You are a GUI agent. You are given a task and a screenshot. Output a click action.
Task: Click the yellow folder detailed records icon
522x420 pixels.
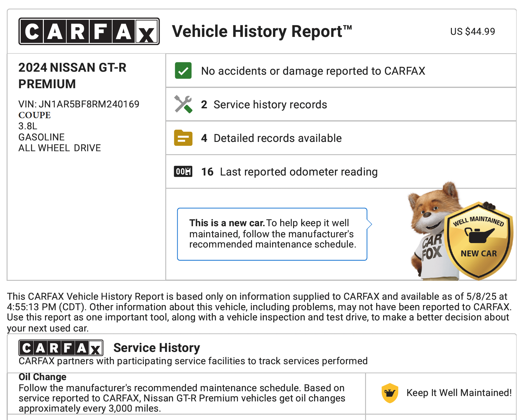(x=183, y=138)
